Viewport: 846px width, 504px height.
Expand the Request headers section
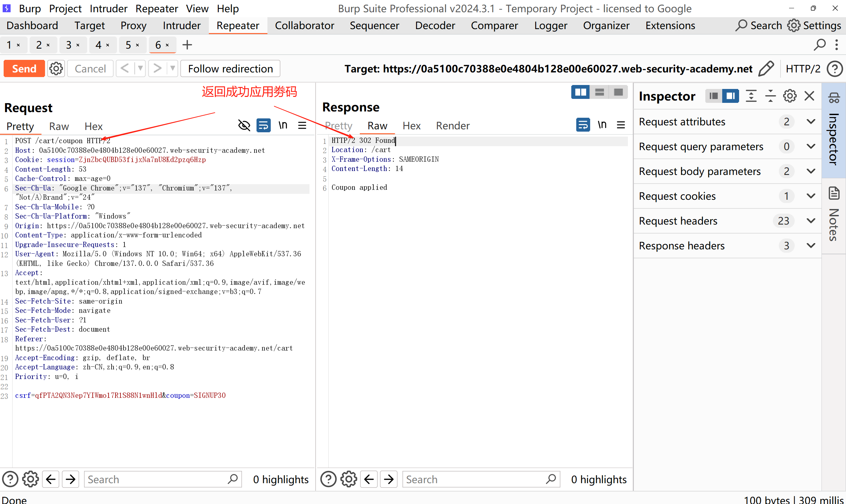pyautogui.click(x=811, y=221)
